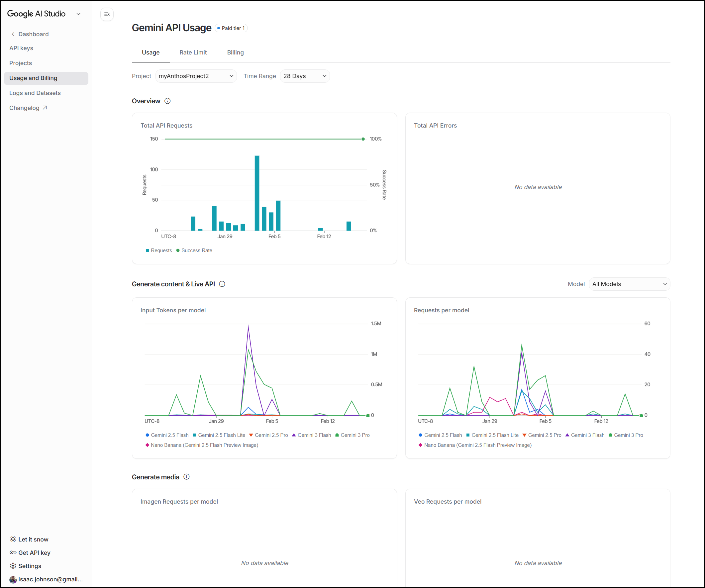Image resolution: width=705 pixels, height=588 pixels.
Task: Toggle the Success Rate legend item
Action: coord(194,250)
